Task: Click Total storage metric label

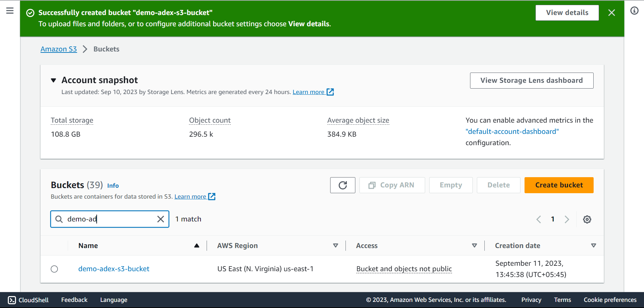Action: [72, 120]
